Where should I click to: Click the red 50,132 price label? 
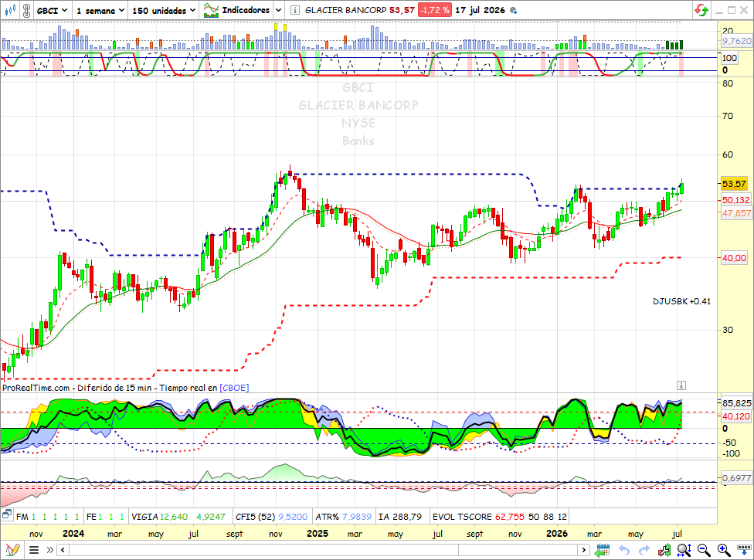[x=735, y=200]
